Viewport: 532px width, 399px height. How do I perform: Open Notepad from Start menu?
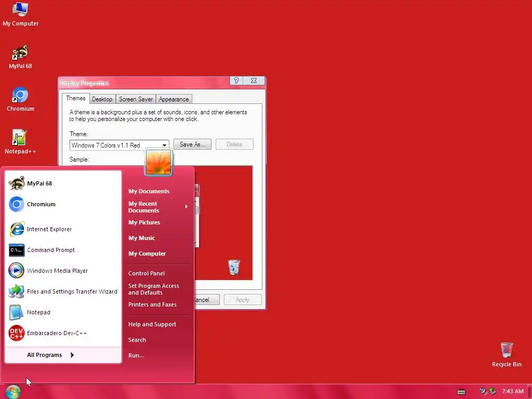(63, 312)
